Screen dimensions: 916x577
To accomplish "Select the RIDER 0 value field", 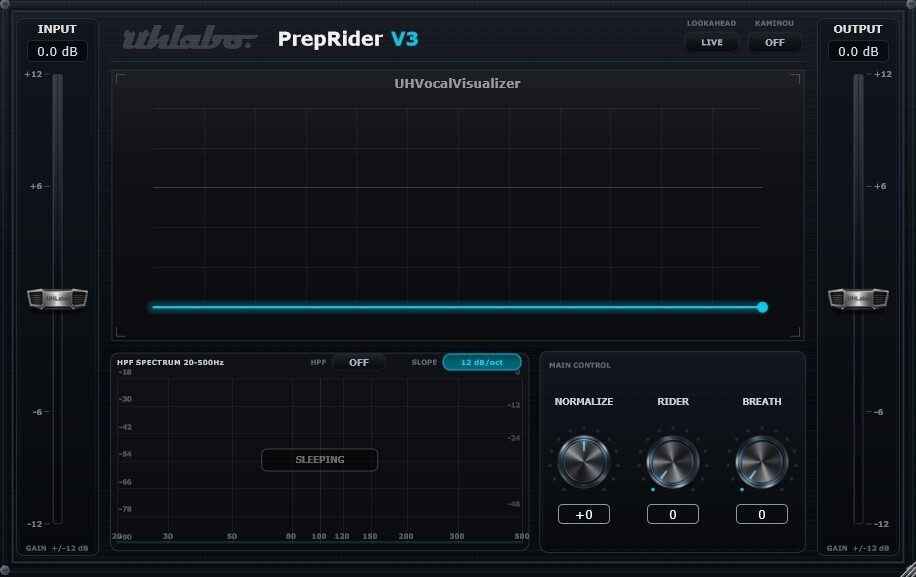I will 672,515.
